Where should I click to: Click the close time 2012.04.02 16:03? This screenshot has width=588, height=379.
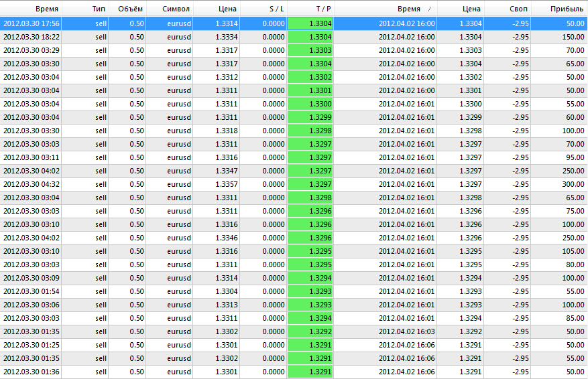(x=407, y=331)
